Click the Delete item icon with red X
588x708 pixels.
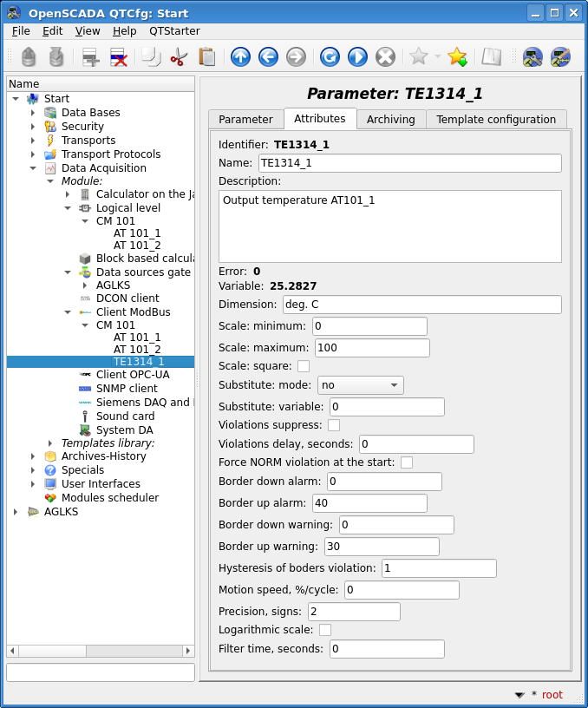pos(118,57)
